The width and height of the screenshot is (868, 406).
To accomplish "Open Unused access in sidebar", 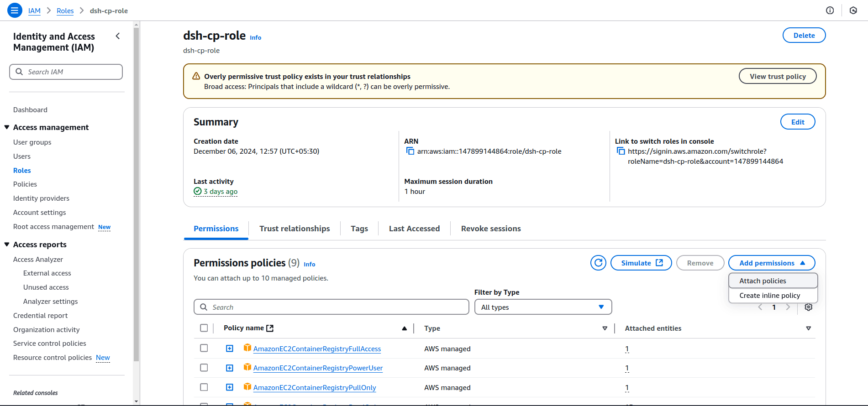I will pos(46,287).
